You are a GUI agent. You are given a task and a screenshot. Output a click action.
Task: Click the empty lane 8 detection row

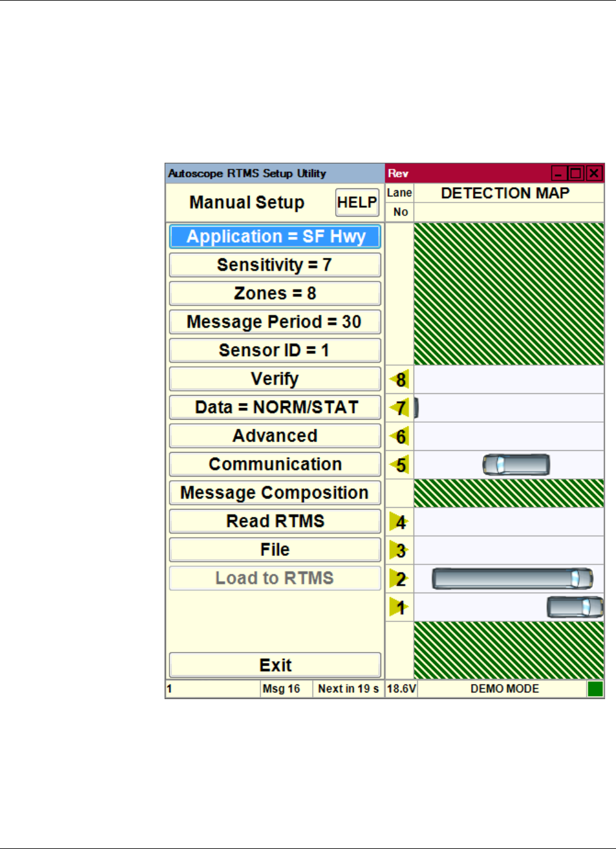click(x=509, y=380)
